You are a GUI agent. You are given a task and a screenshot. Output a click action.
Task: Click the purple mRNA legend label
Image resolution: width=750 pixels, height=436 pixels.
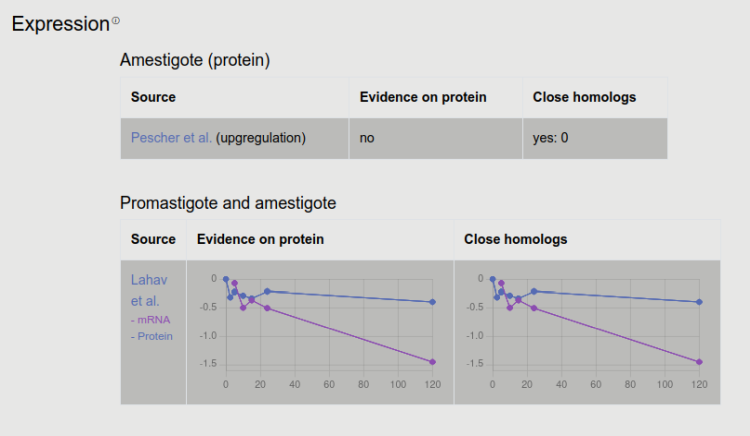pyautogui.click(x=151, y=319)
